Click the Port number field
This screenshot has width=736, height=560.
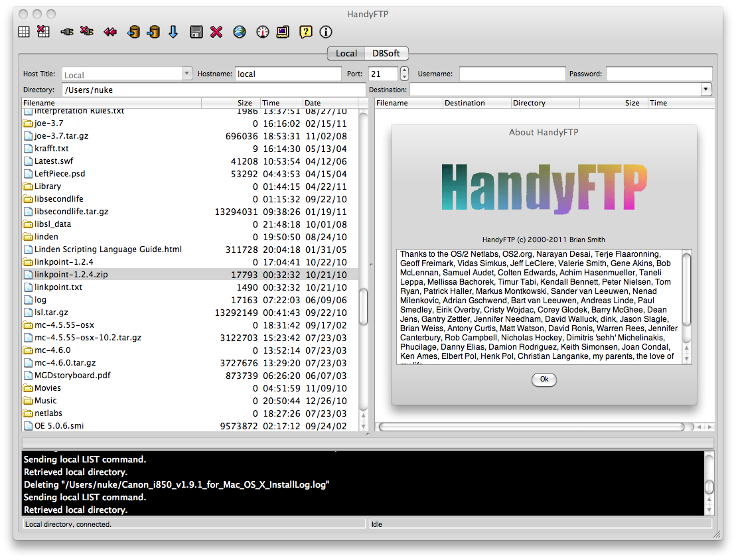click(x=384, y=74)
